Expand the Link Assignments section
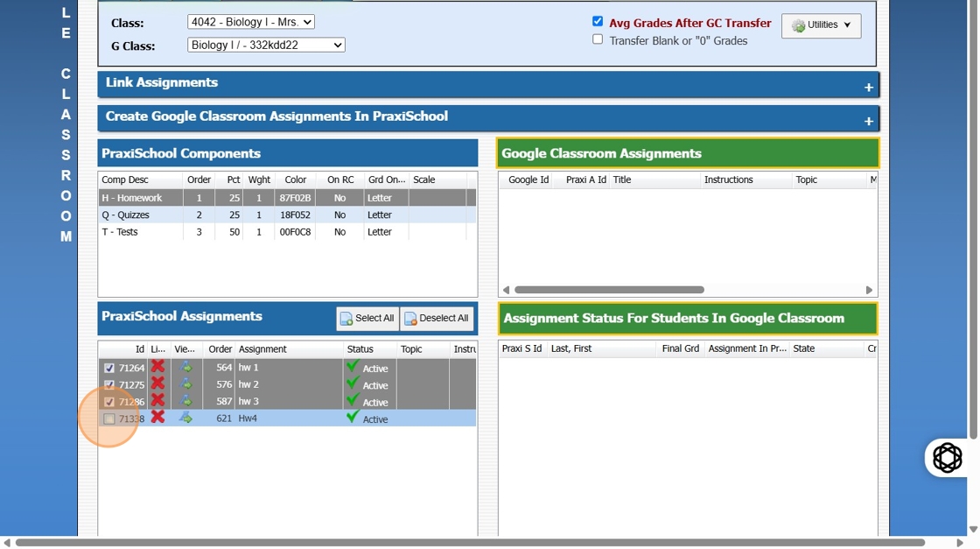 868,88
